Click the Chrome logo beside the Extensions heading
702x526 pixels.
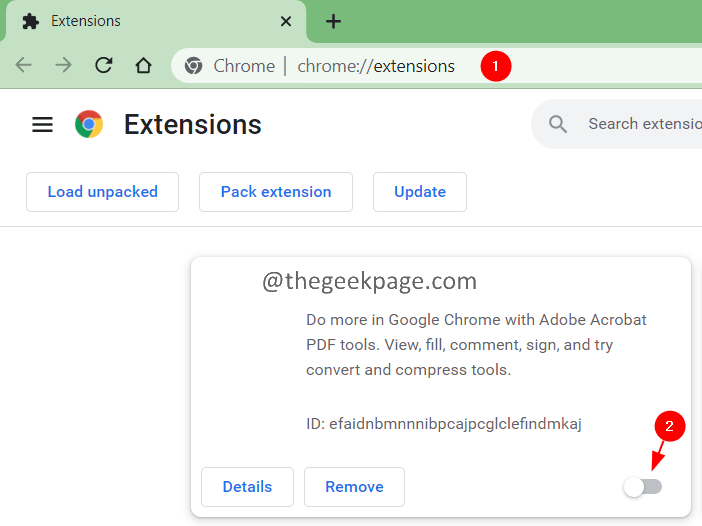tap(89, 124)
